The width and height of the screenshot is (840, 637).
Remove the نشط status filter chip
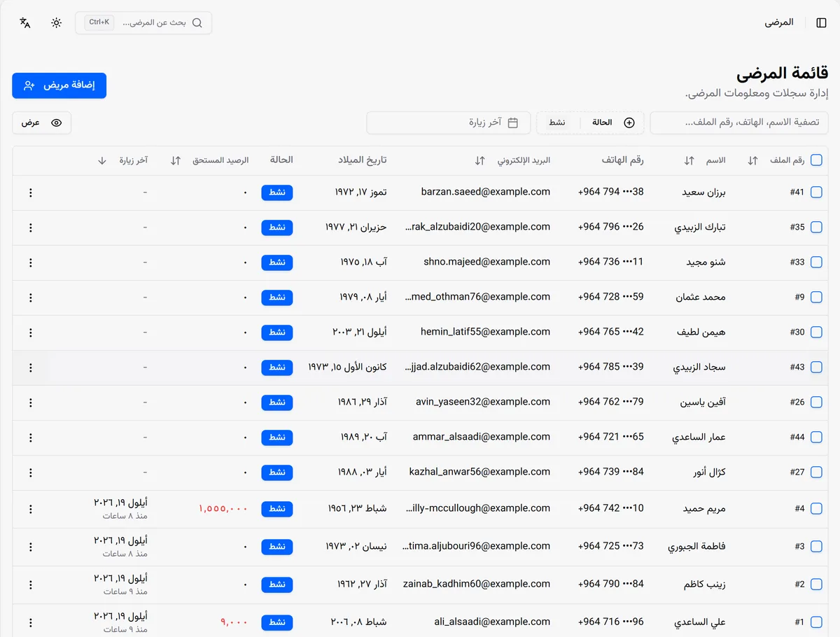(557, 122)
